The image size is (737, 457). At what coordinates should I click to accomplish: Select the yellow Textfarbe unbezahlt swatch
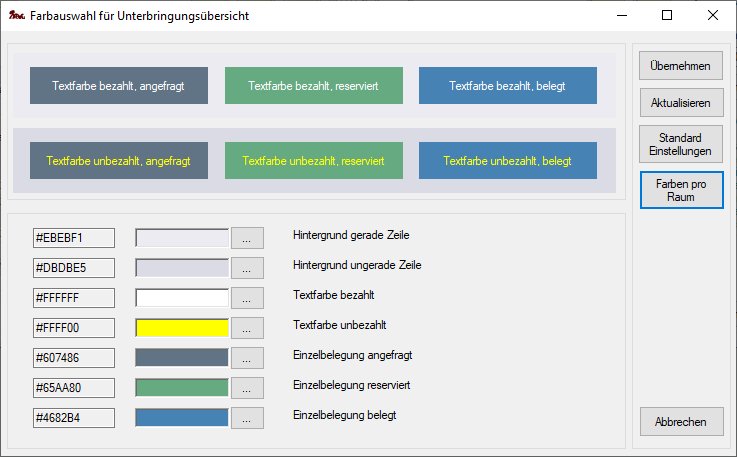point(182,328)
